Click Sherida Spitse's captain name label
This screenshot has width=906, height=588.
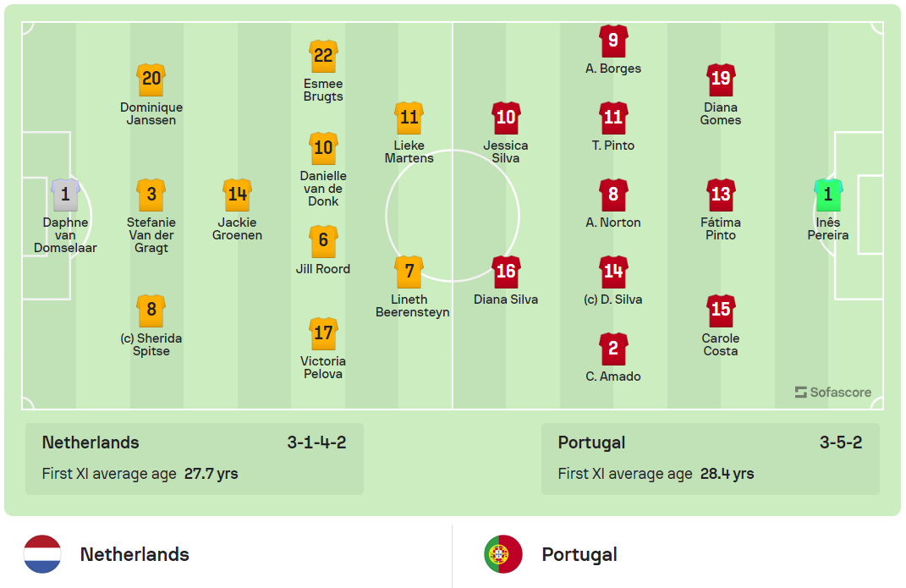pos(151,344)
